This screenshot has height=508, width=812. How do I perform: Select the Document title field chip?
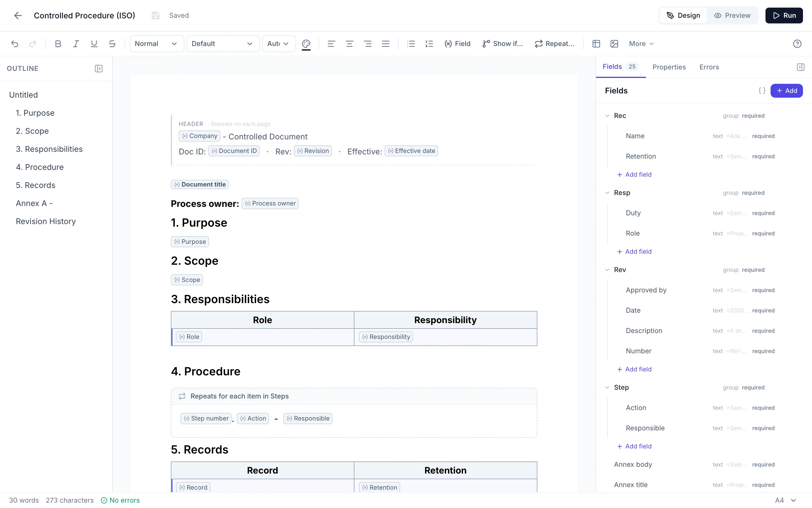tap(200, 185)
